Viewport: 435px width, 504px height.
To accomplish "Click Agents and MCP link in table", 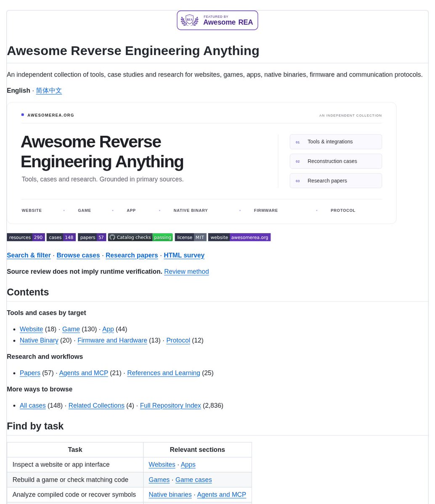I will pos(221,495).
